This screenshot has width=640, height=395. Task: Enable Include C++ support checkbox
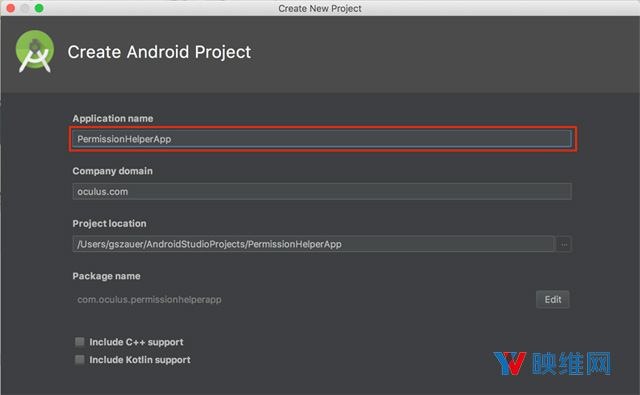(80, 342)
